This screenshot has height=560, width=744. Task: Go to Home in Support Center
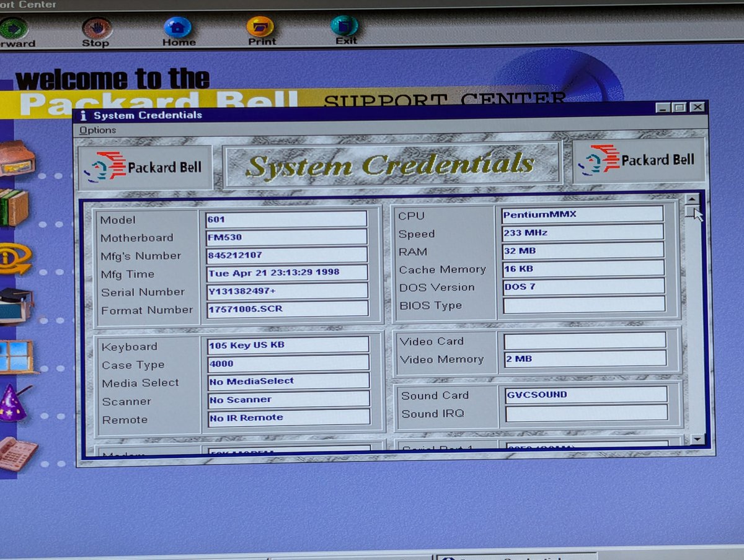(178, 28)
